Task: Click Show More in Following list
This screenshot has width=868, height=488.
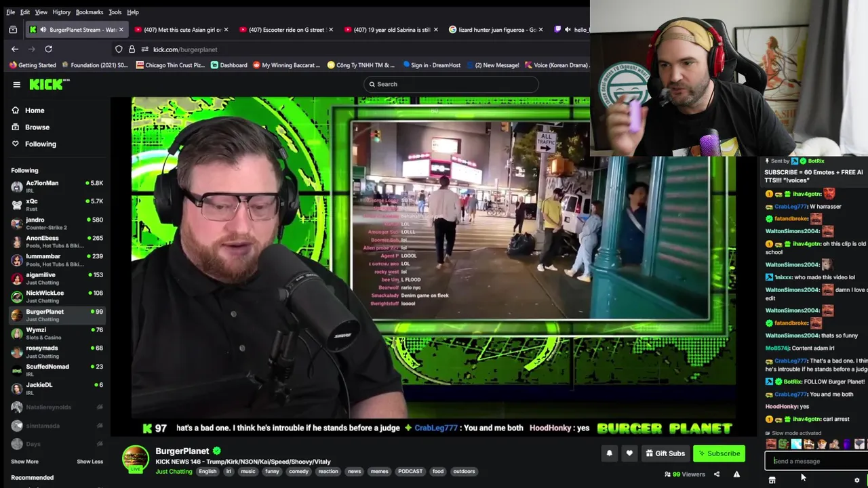Action: [x=24, y=462]
